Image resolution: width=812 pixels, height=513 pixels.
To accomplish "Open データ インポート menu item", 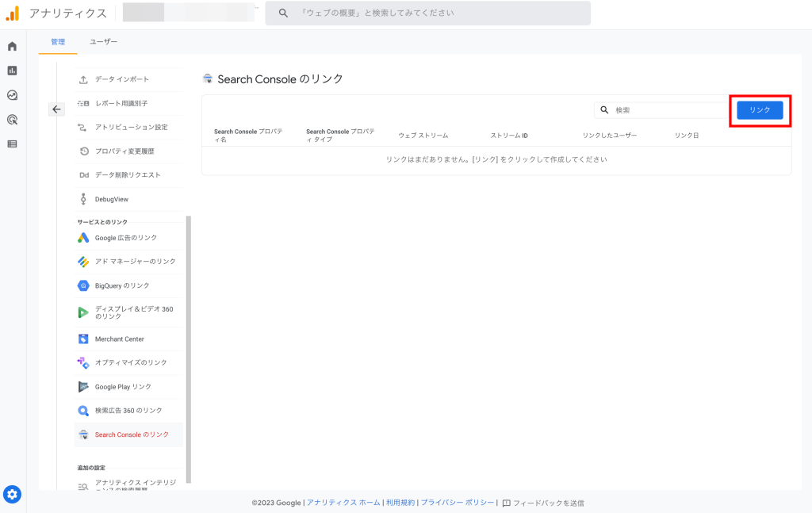I will [128, 80].
